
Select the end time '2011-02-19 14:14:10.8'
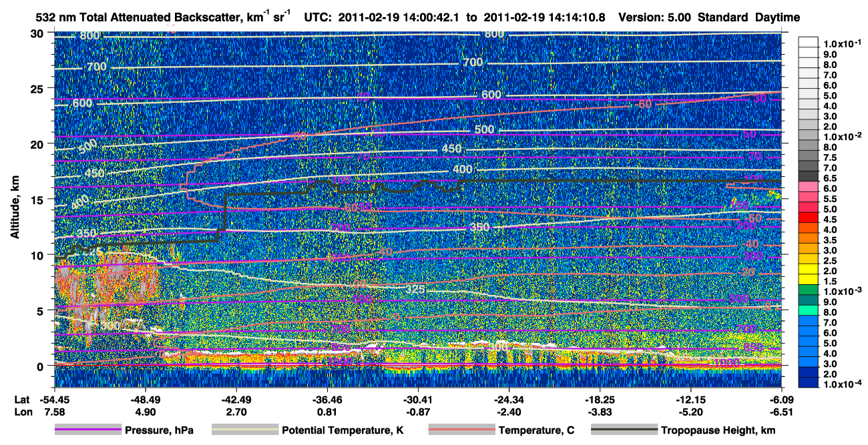pyautogui.click(x=545, y=17)
